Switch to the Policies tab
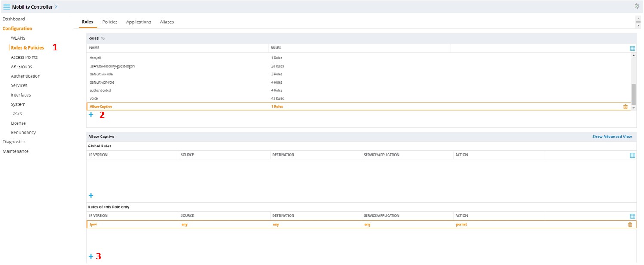 click(x=110, y=22)
